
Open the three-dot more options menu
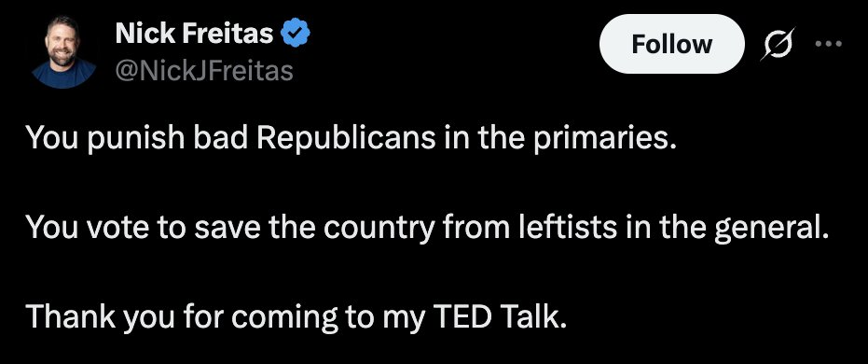point(829,43)
